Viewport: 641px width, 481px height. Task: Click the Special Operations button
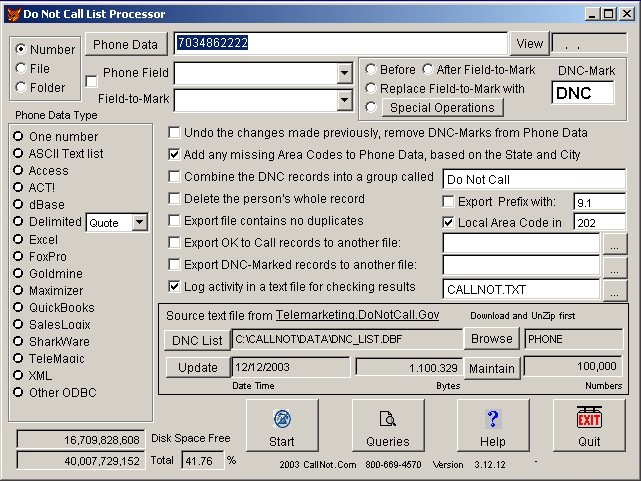[x=441, y=108]
